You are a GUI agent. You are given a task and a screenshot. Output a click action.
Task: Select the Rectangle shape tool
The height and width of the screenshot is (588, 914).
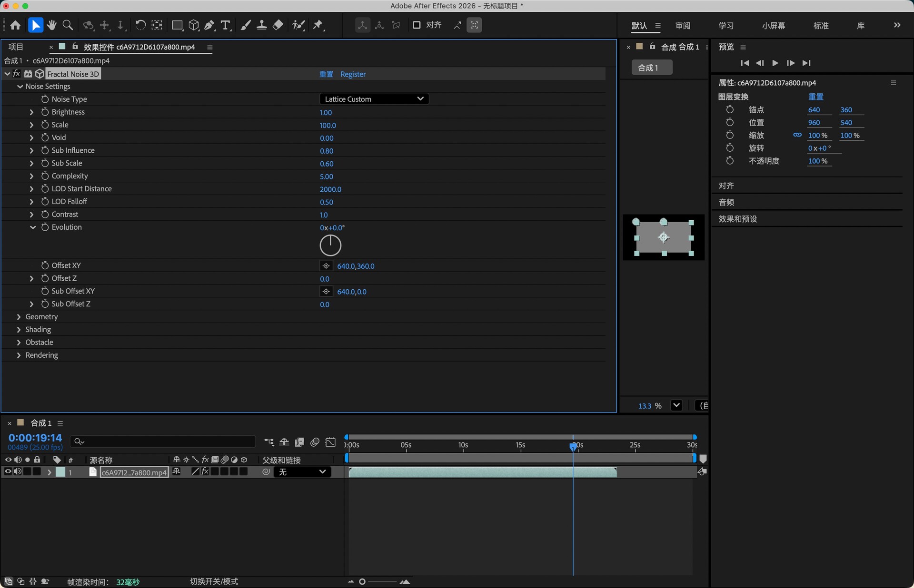click(x=177, y=25)
